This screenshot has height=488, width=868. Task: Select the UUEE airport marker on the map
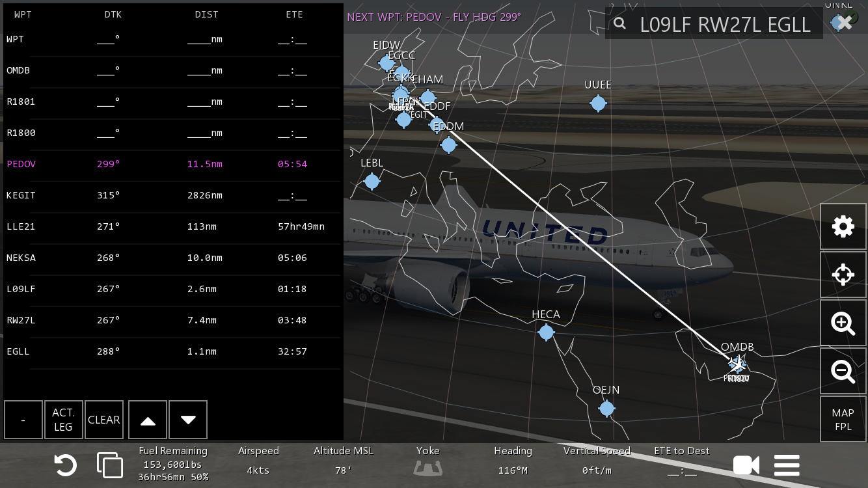tap(598, 103)
